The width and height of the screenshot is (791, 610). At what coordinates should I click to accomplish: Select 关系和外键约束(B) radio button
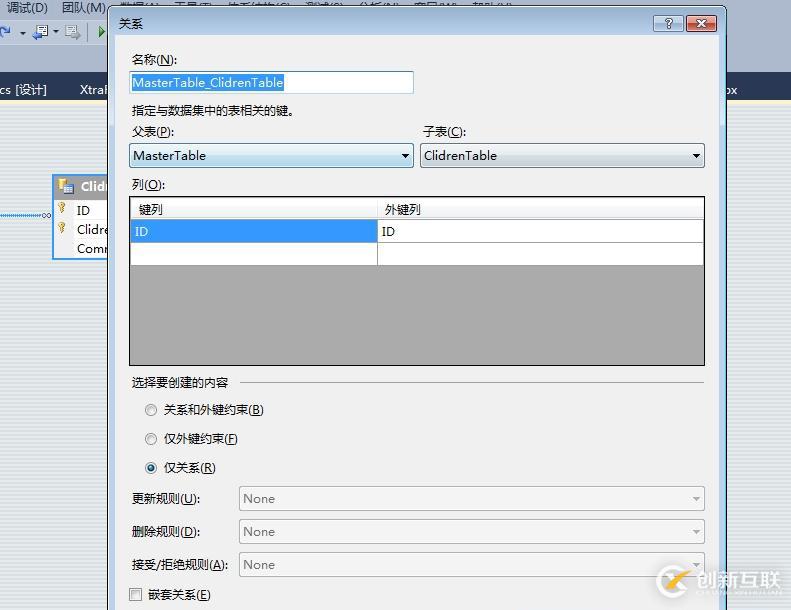[x=151, y=410]
